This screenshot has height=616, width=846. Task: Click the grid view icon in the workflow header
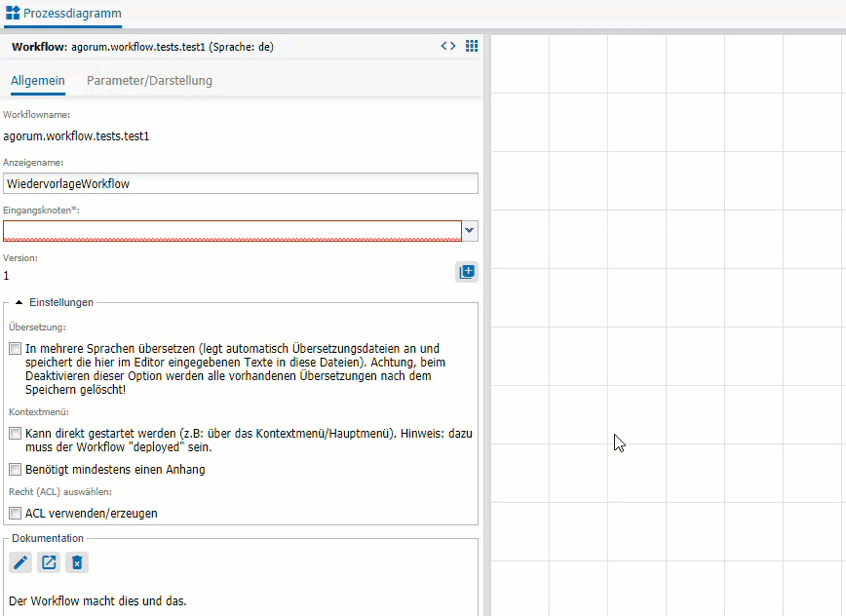pyautogui.click(x=472, y=47)
